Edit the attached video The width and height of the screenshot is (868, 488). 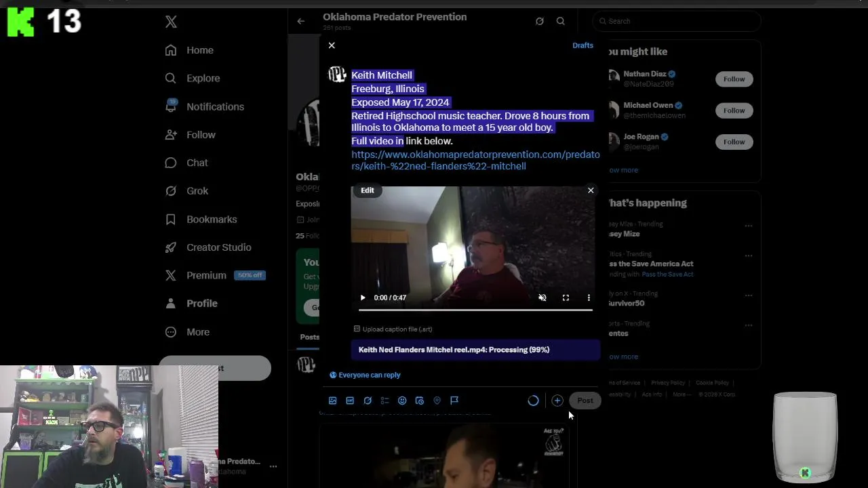(368, 190)
